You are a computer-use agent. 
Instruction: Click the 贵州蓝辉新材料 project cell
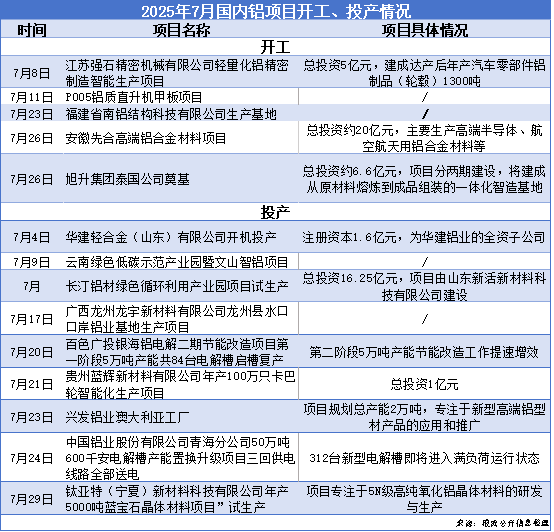[x=180, y=384]
